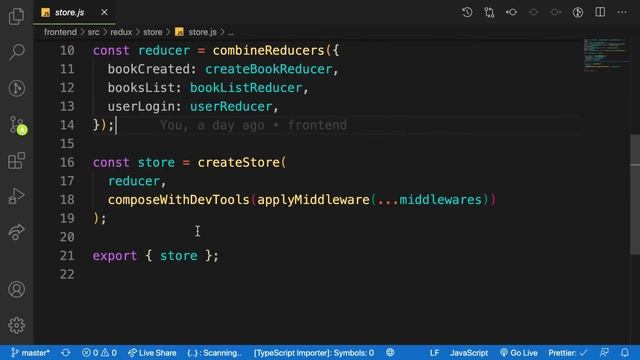Open feedback icon in status bar
The width and height of the screenshot is (640, 360).
pos(604,353)
